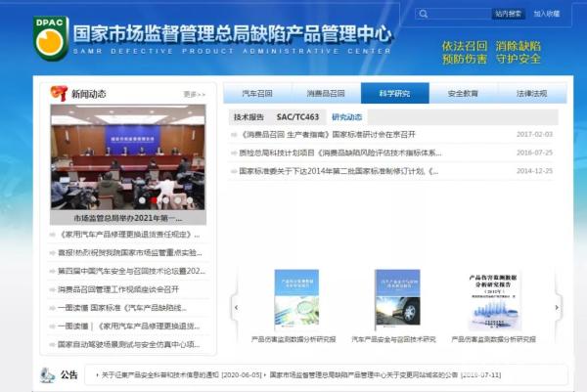587x392 pixels.
Task: Click the search magnifier icon
Action: (423, 15)
